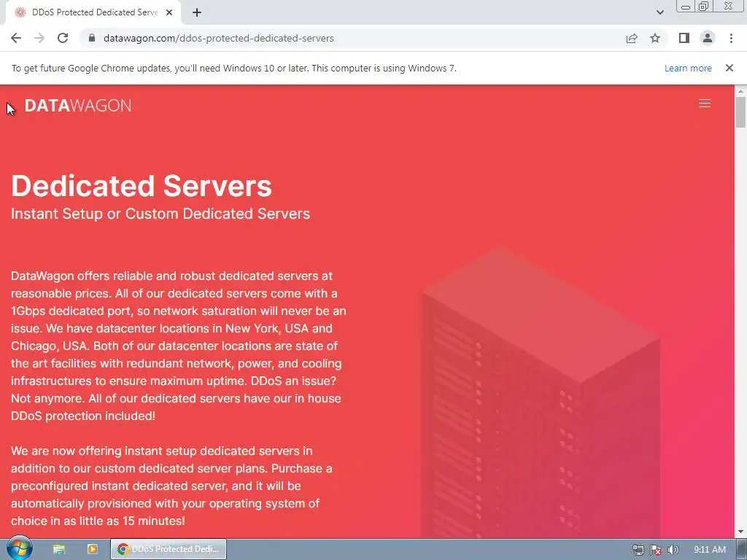Share this page using share icon

click(x=632, y=38)
